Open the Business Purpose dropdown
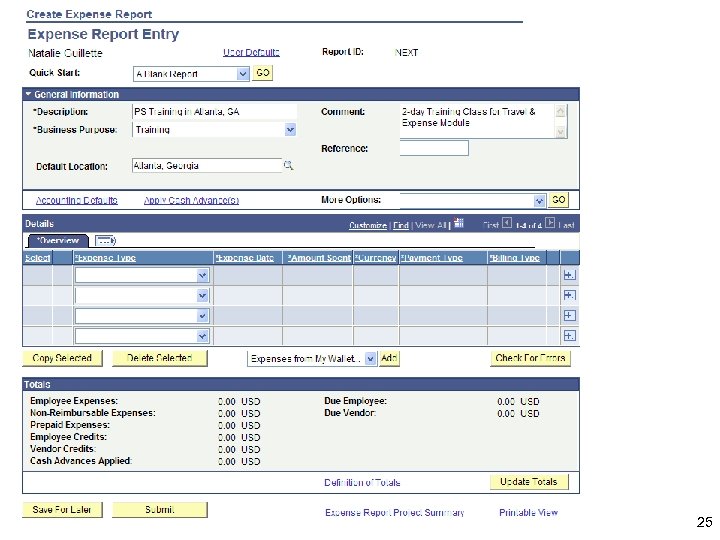This screenshot has height=540, width=720. [290, 130]
